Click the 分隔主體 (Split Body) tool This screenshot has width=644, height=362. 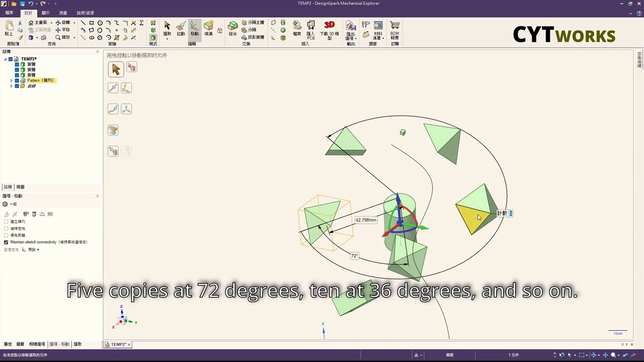click(x=253, y=23)
